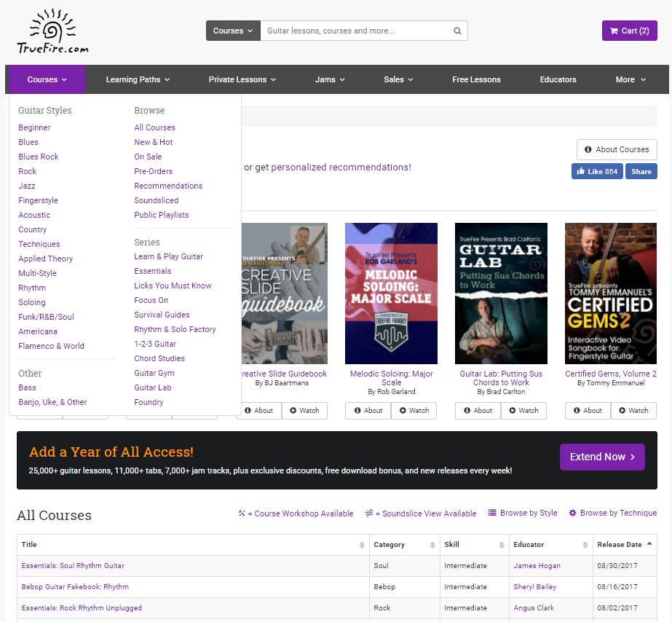Viewport: 672px width, 622px height.
Task: Collapse the Courses nav menu
Action: (47, 79)
